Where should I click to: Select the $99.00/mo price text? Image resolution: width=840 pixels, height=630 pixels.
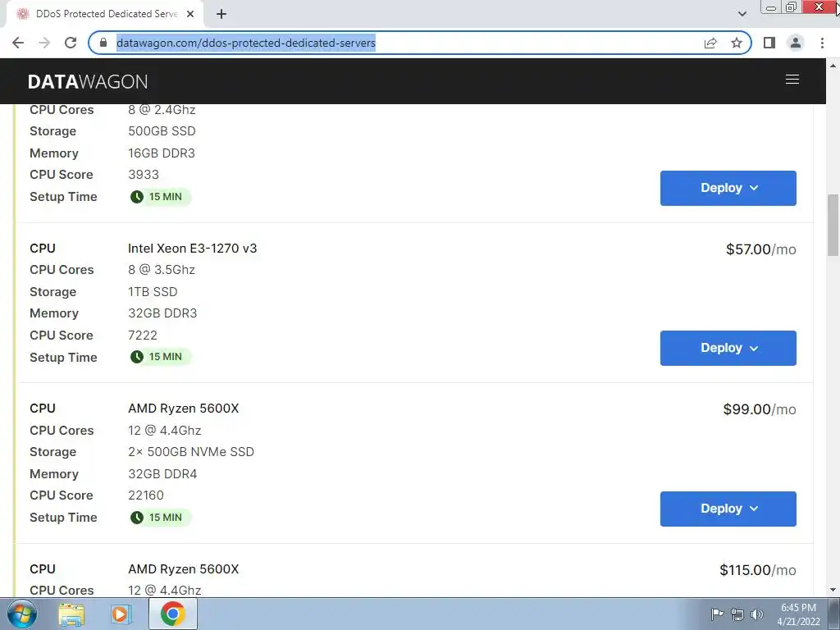pyautogui.click(x=759, y=409)
